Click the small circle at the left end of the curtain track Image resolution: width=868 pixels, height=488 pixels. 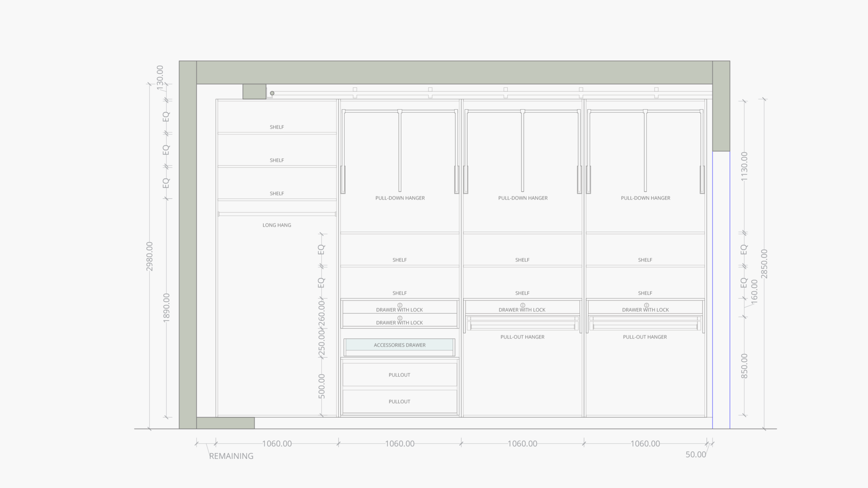(x=272, y=93)
